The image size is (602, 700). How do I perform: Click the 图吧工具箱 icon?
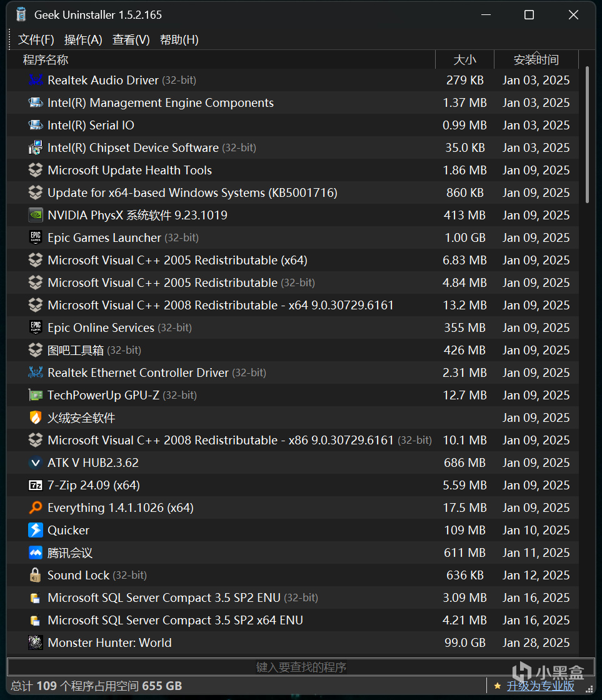[x=36, y=350]
